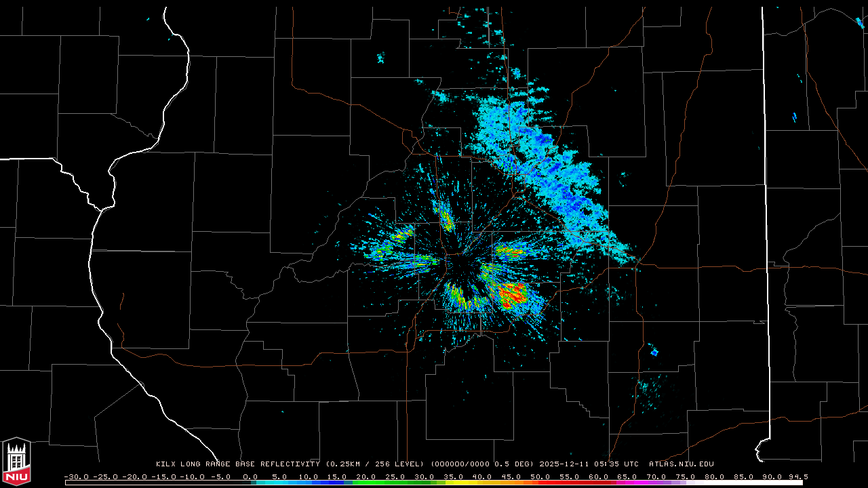Click the green-yellow echo northwest of radar center
868x488 pixels.
446,218
